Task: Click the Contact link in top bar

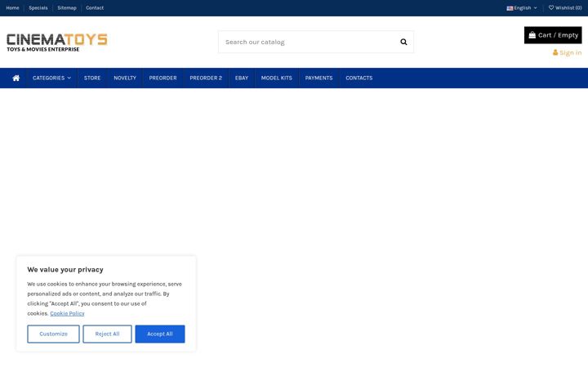Action: click(95, 8)
